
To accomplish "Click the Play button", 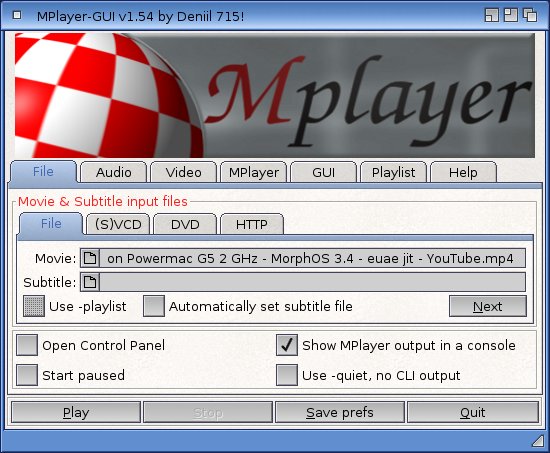I will pos(76,412).
